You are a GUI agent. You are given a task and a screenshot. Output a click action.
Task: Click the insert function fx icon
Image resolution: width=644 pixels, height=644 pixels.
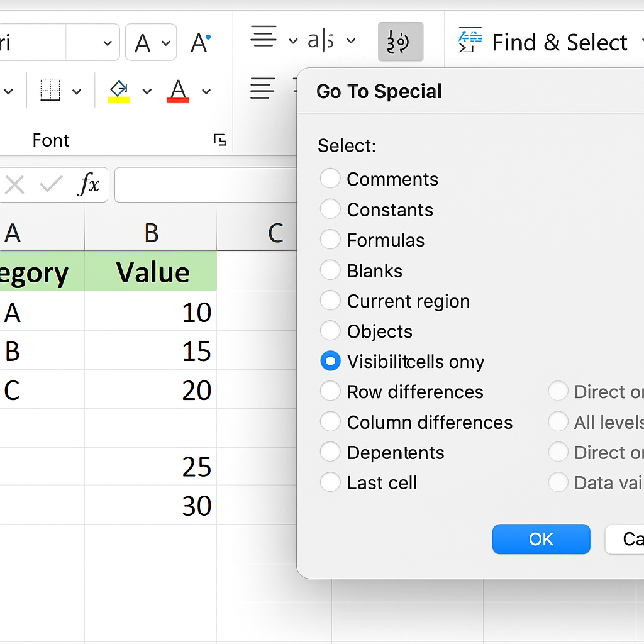pyautogui.click(x=89, y=185)
